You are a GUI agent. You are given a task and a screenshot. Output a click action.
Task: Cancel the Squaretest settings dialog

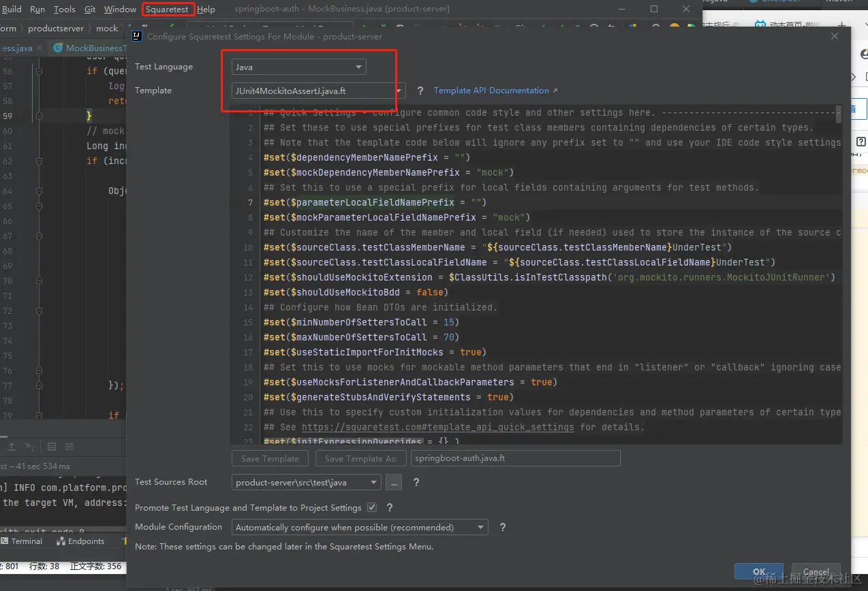[x=816, y=572]
